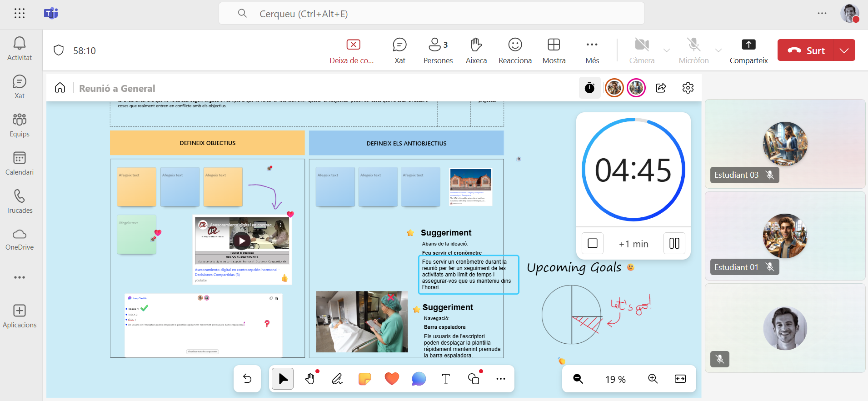The image size is (868, 401).
Task: Toggle the whiteboard timer panel
Action: click(x=589, y=88)
